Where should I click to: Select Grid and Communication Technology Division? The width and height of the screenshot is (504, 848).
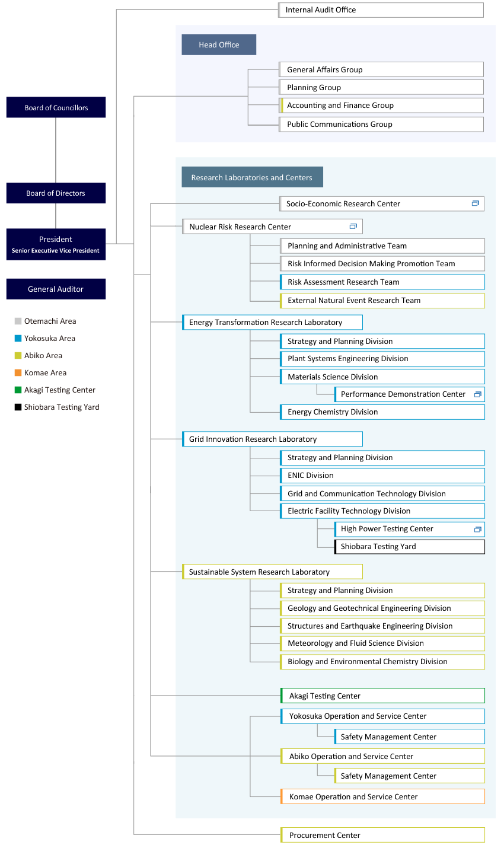382,493
